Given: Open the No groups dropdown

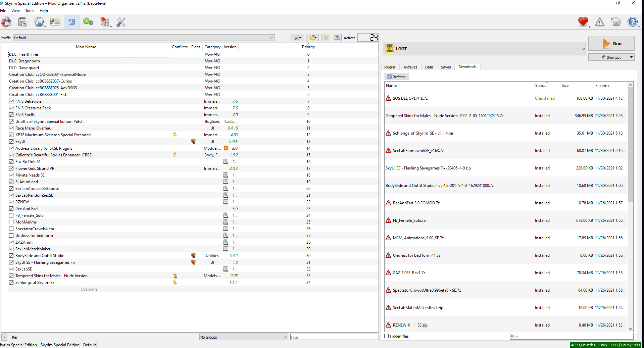Looking at the screenshot, I should coord(244,337).
